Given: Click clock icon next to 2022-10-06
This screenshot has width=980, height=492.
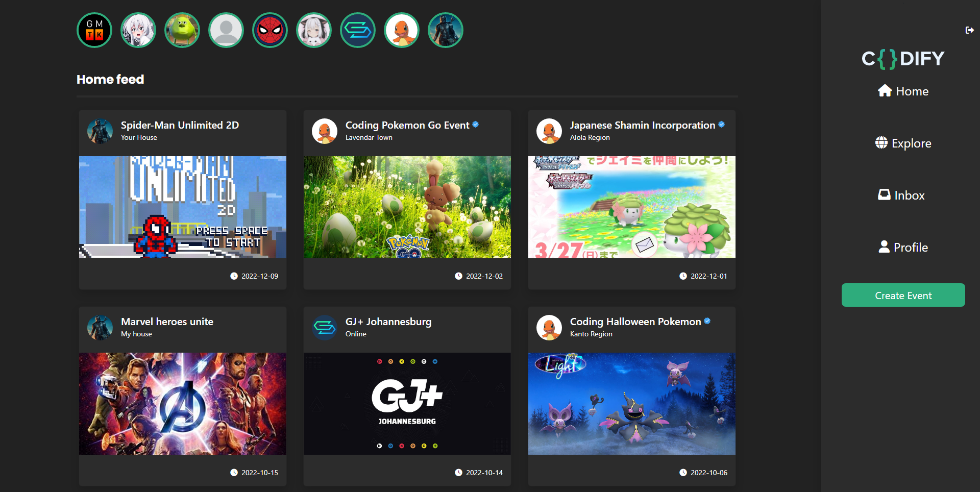Looking at the screenshot, I should click(683, 472).
